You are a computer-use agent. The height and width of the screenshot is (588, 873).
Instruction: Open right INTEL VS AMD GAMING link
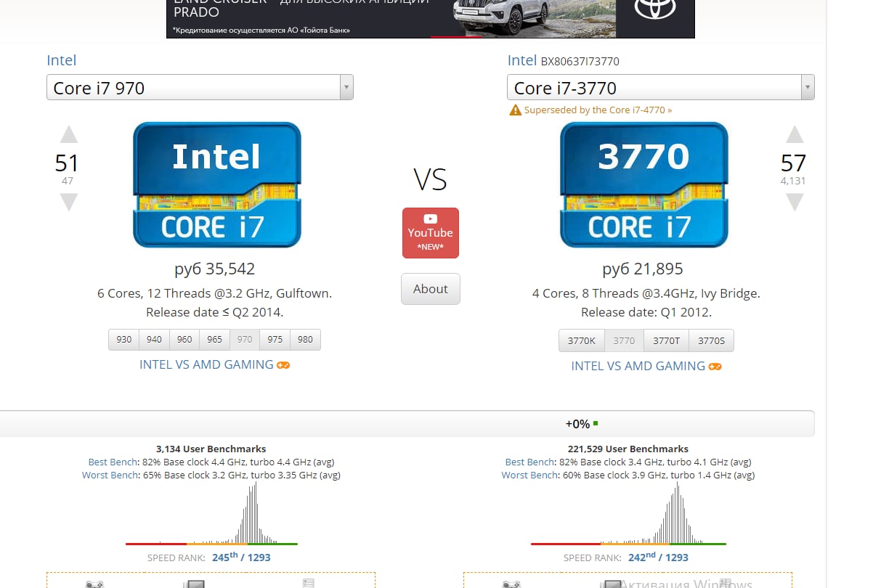[638, 366]
